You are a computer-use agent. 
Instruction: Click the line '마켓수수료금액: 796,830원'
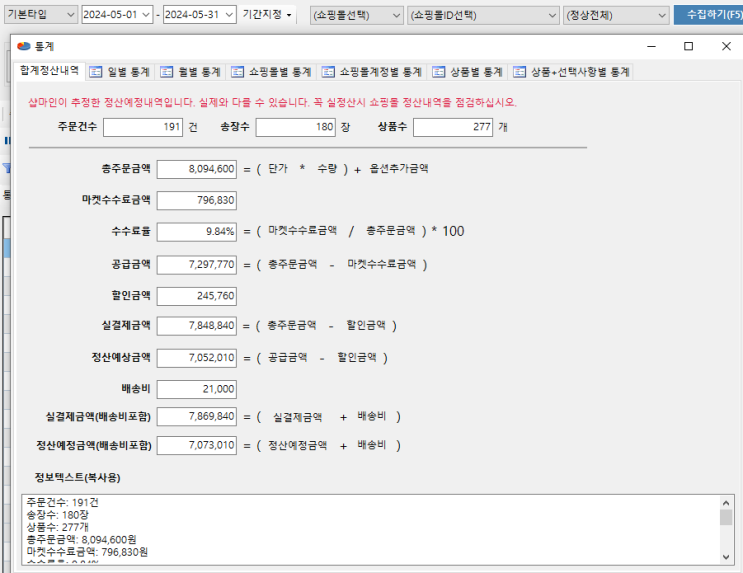(87, 552)
